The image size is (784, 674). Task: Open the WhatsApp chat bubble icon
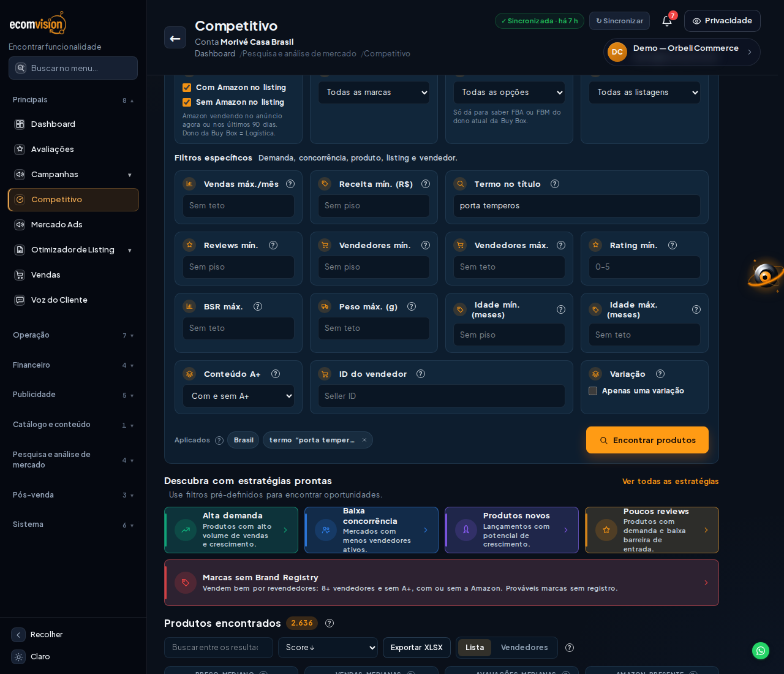point(761,651)
